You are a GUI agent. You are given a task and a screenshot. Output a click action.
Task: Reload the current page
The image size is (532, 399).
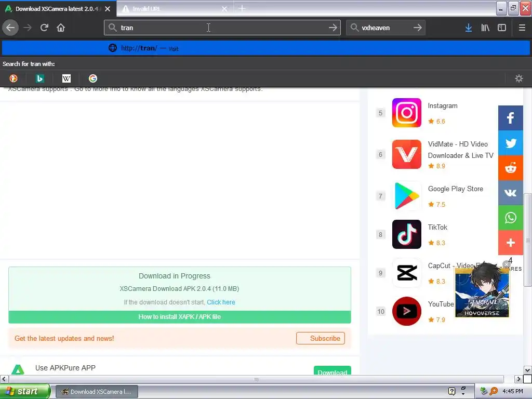click(44, 28)
